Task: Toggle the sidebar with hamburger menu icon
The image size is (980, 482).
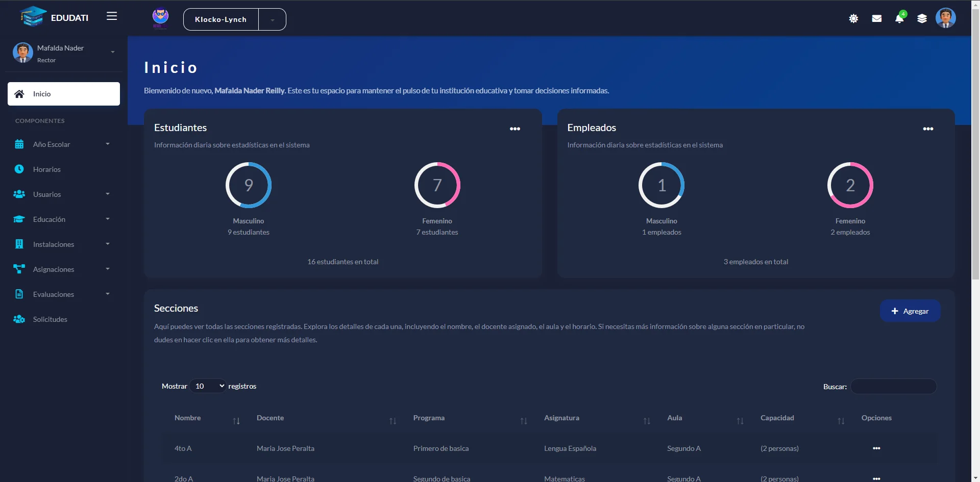Action: click(112, 16)
